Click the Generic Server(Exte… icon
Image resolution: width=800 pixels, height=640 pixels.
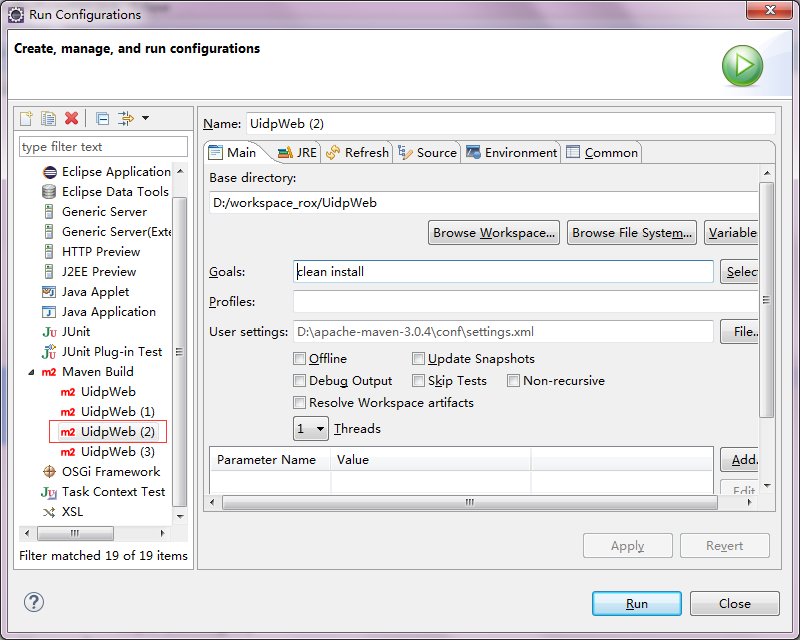[49, 232]
